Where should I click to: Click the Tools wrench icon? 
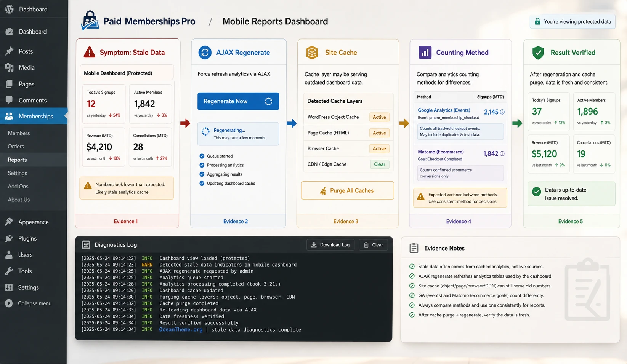point(9,271)
